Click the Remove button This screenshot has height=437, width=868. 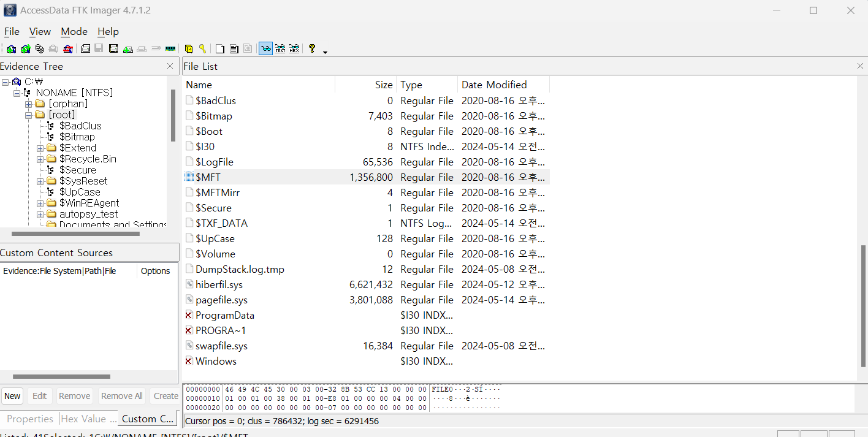(75, 396)
